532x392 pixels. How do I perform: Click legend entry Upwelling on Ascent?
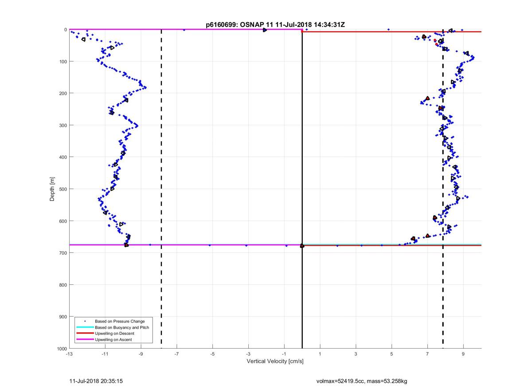113,339
